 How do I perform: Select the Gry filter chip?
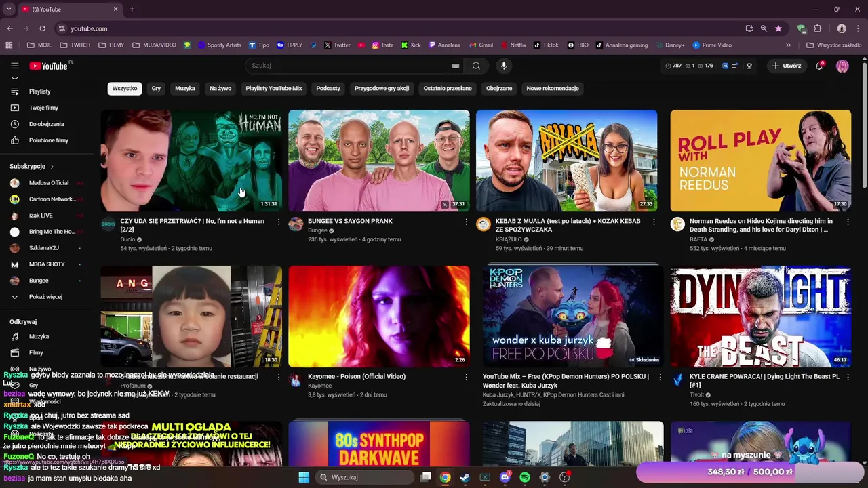click(156, 88)
